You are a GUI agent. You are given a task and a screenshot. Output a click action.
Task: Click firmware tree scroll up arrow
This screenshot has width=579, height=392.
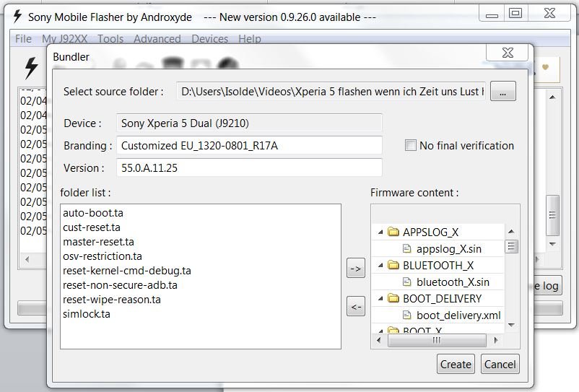tap(511, 232)
